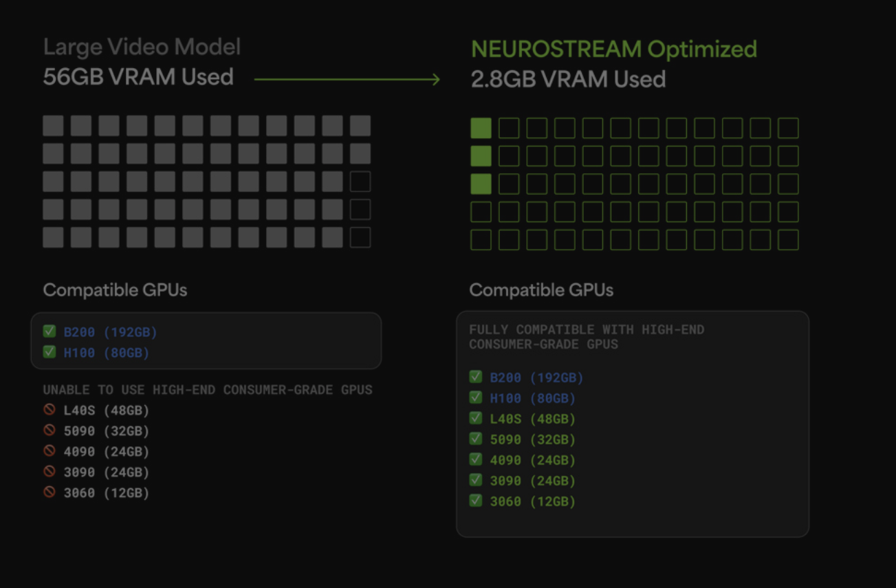Select "UNABLE TO USE HIGH-END CONSUMER-GRADE GPUS" text
896x588 pixels.
(208, 390)
